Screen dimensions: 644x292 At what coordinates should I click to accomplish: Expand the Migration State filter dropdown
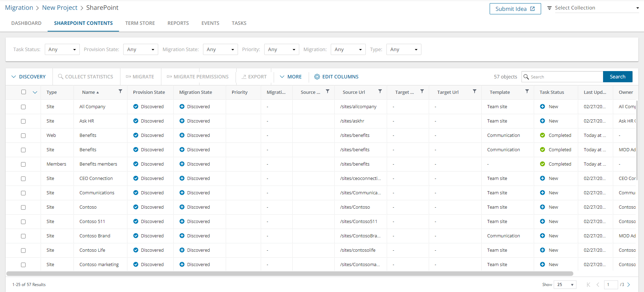[220, 49]
